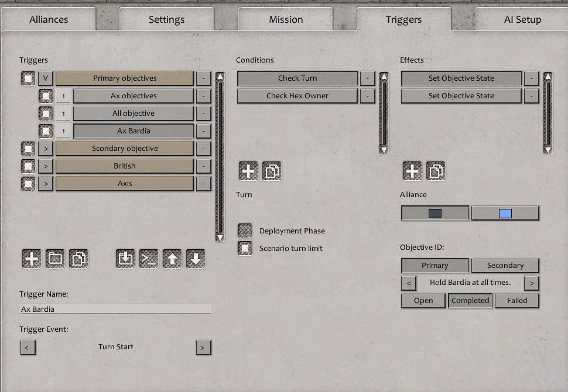Copy the selected effect
Viewport: 568px width, 392px height.
[x=436, y=171]
